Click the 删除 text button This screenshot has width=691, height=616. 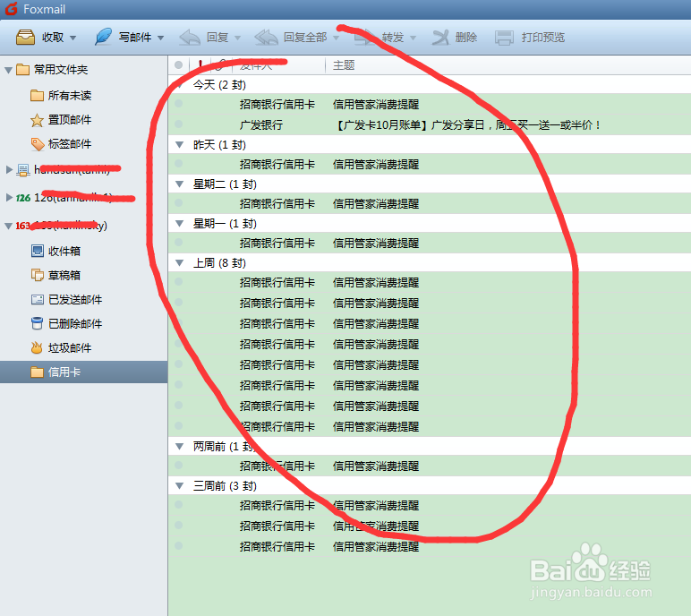click(x=465, y=38)
